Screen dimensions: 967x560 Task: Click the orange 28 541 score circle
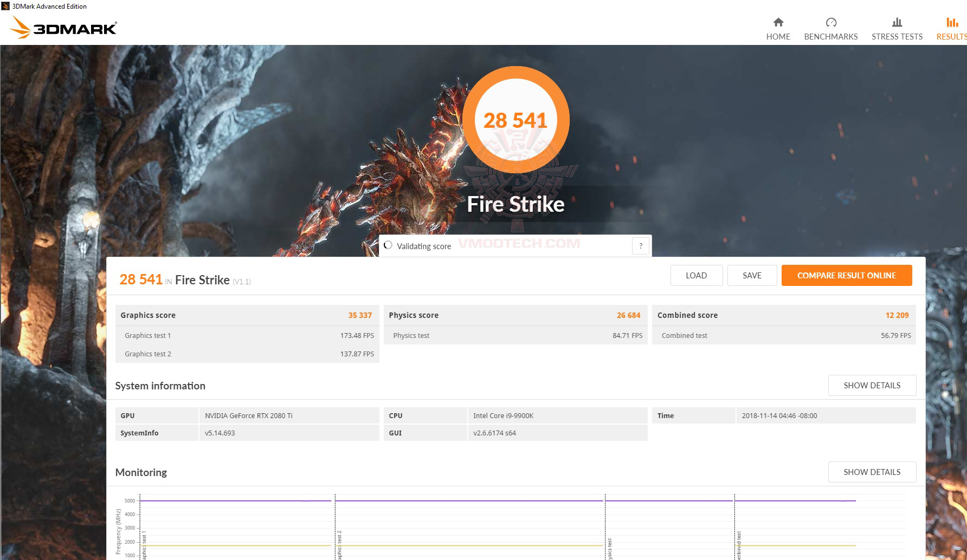(516, 120)
